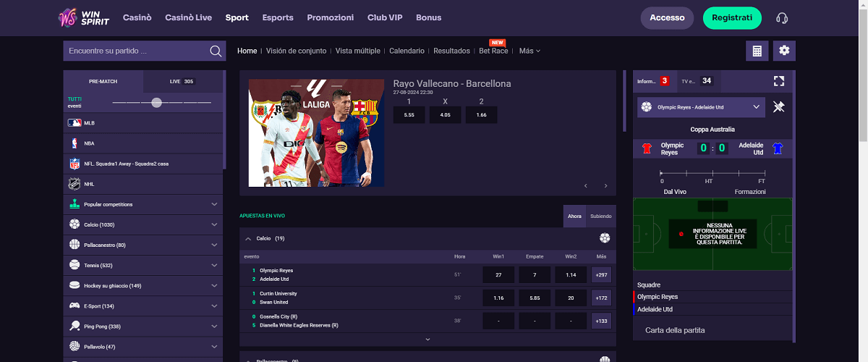
Task: Click the Win Spirit logo
Action: 84,17
